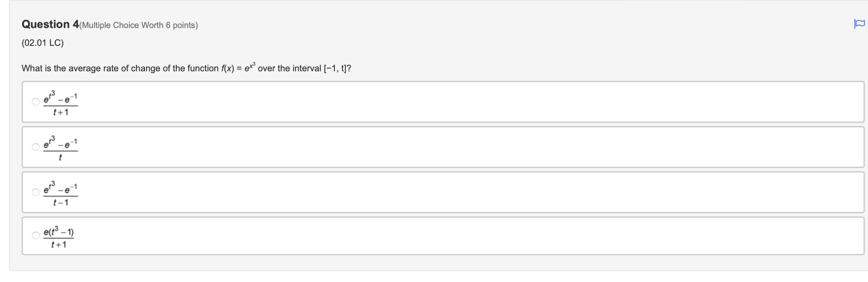868x282 pixels.
Task: Select the answer option e(t³−1)/(t+1)
Action: [x=35, y=236]
